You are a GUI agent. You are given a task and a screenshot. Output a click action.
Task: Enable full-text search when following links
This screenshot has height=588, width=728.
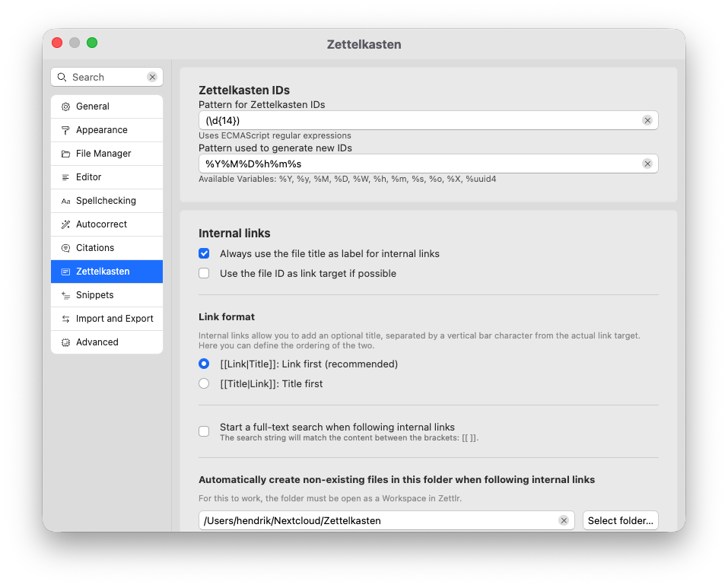(204, 431)
